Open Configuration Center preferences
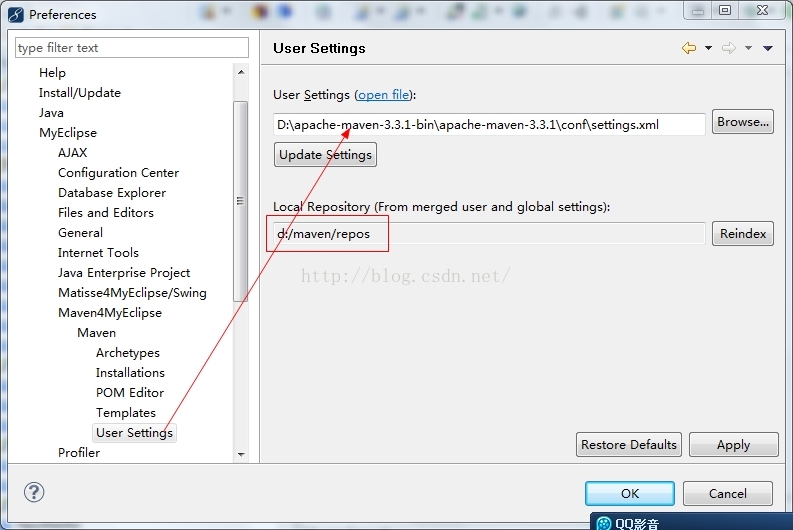The image size is (793, 530). click(x=118, y=173)
